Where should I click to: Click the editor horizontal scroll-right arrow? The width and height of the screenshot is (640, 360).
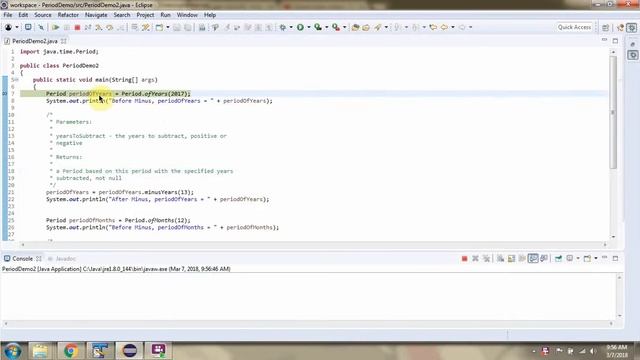tap(605, 244)
